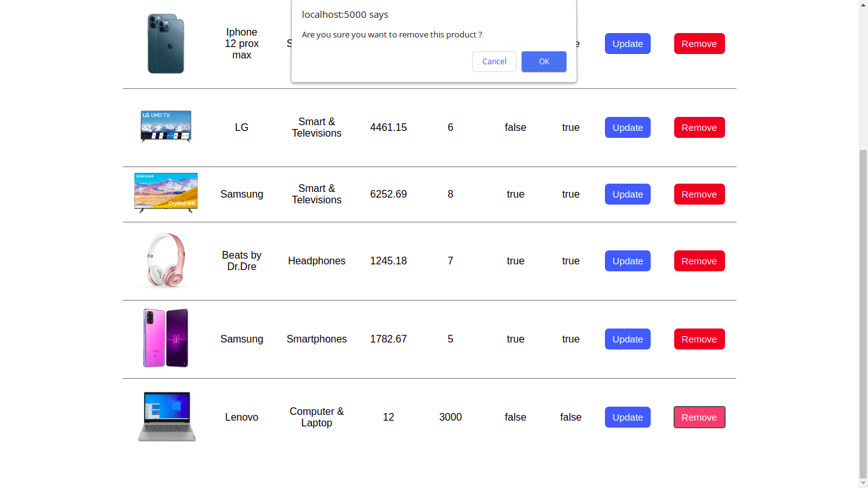Viewport: 868px width, 488px height.
Task: Update the Beats by Dr.Dre headphones
Action: pos(628,261)
